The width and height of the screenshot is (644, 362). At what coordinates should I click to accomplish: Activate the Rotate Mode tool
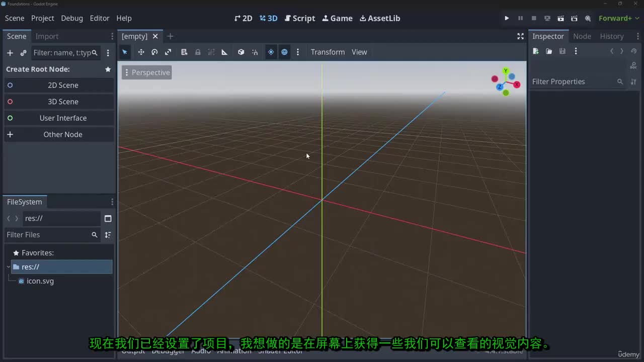point(154,52)
